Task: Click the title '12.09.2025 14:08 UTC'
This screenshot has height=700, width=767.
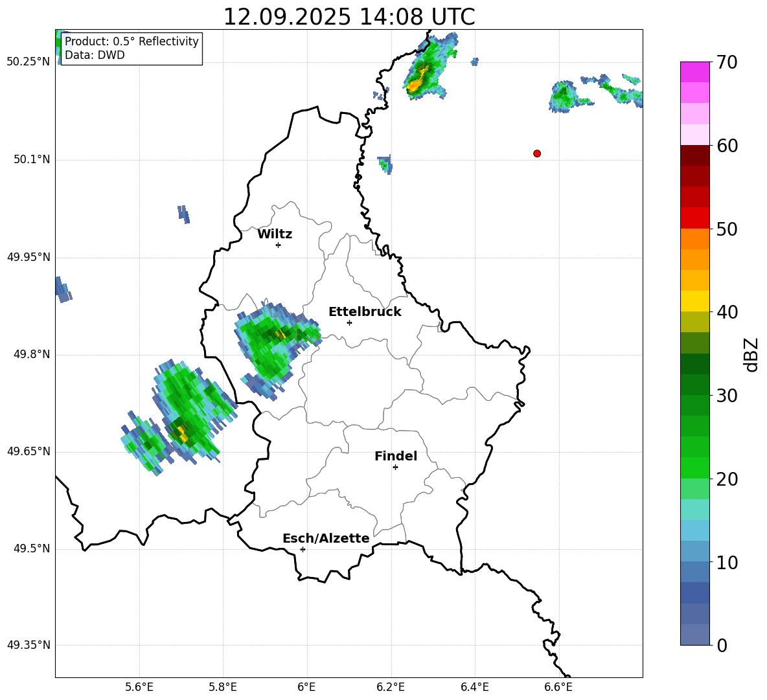Action: tap(349, 17)
